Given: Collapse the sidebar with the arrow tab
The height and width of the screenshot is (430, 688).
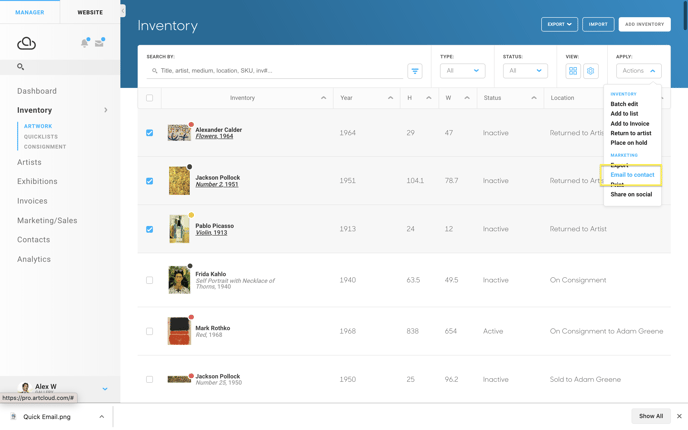Looking at the screenshot, I should pyautogui.click(x=123, y=11).
